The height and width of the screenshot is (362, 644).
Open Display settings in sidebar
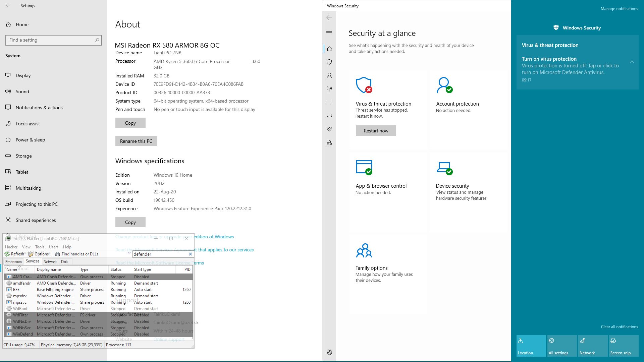coord(54,75)
